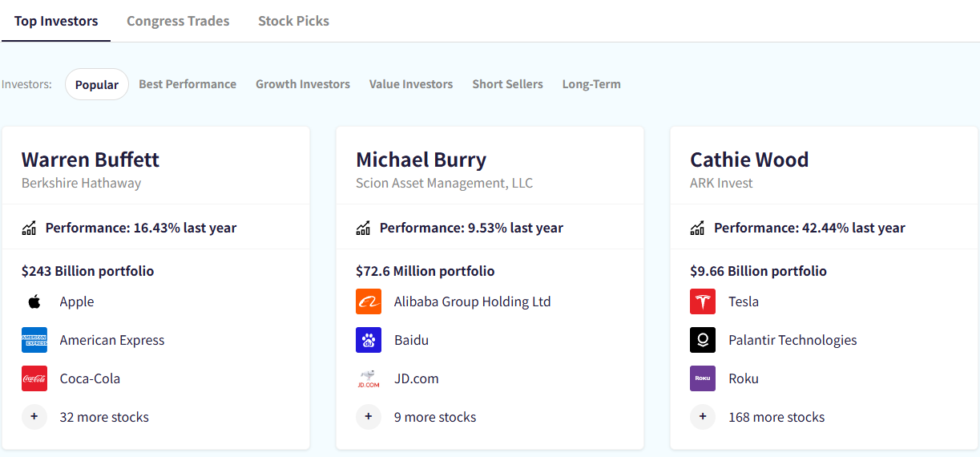Open the Stock Picks tab
This screenshot has height=457, width=980.
(x=293, y=21)
